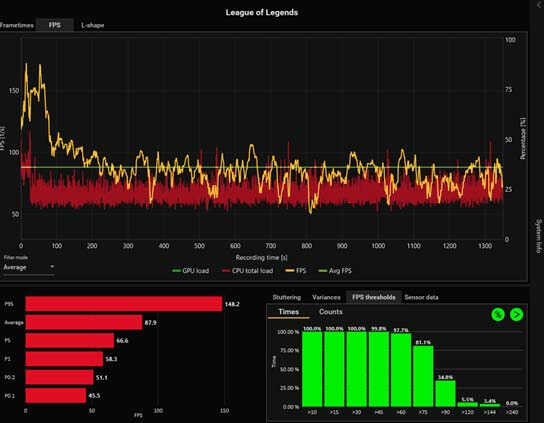The image size is (544, 423).
Task: Click the >240 threshold label
Action: point(512,412)
